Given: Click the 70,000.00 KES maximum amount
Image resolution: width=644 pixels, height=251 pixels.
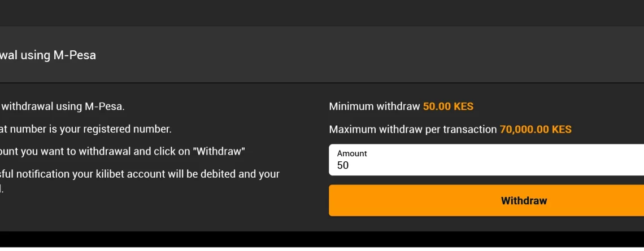Looking at the screenshot, I should [x=535, y=130].
